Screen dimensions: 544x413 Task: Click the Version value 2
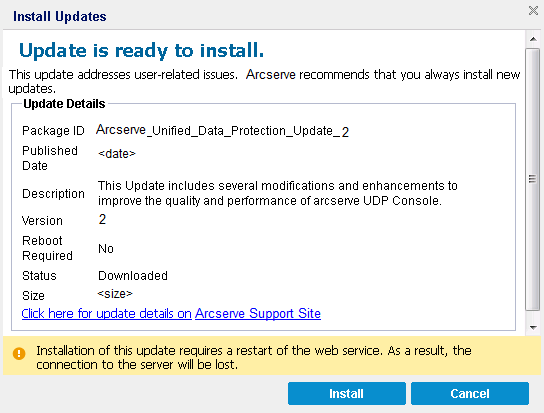102,219
